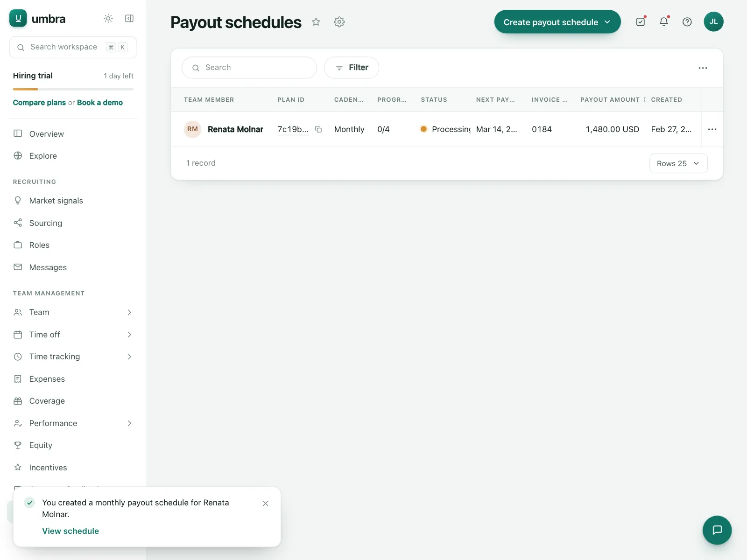The height and width of the screenshot is (560, 747).
Task: Open the JL user avatar menu
Action: pos(713,22)
